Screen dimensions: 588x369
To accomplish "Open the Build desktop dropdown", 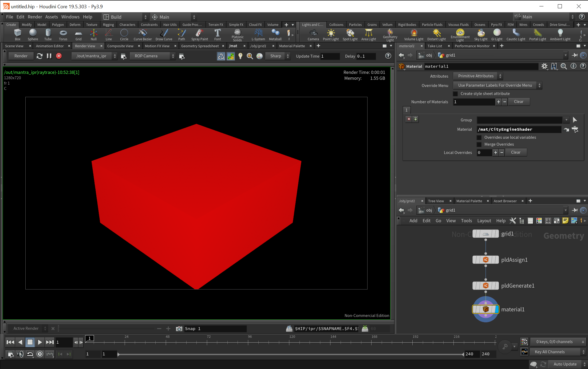I will (125, 17).
